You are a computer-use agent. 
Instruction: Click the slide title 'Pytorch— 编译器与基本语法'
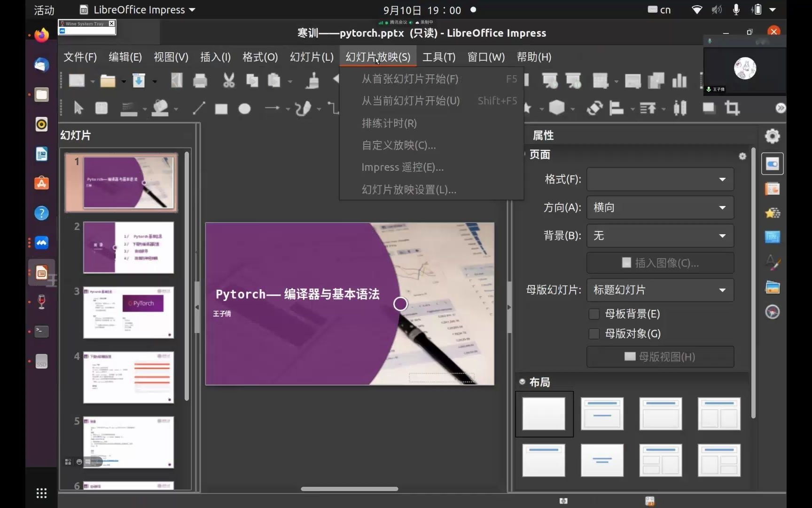click(297, 294)
